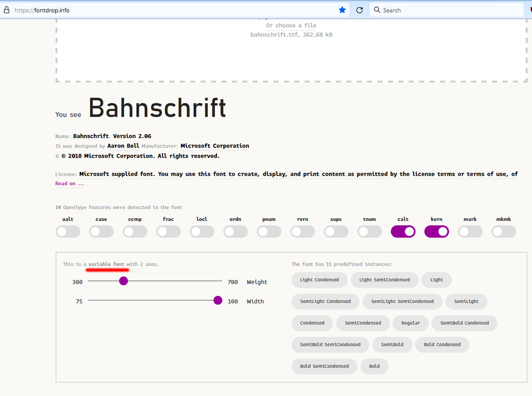Switch on the locl feature
Image resolution: width=532 pixels, height=396 pixels.
pyautogui.click(x=202, y=232)
